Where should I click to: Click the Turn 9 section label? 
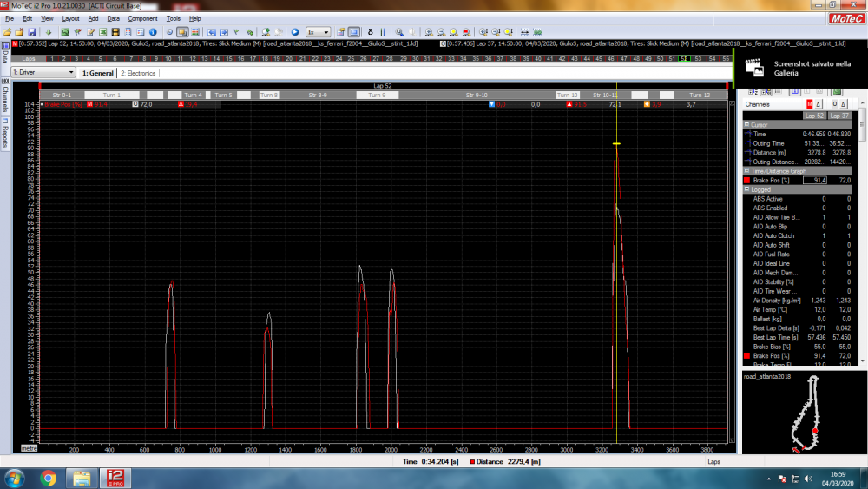tap(377, 96)
